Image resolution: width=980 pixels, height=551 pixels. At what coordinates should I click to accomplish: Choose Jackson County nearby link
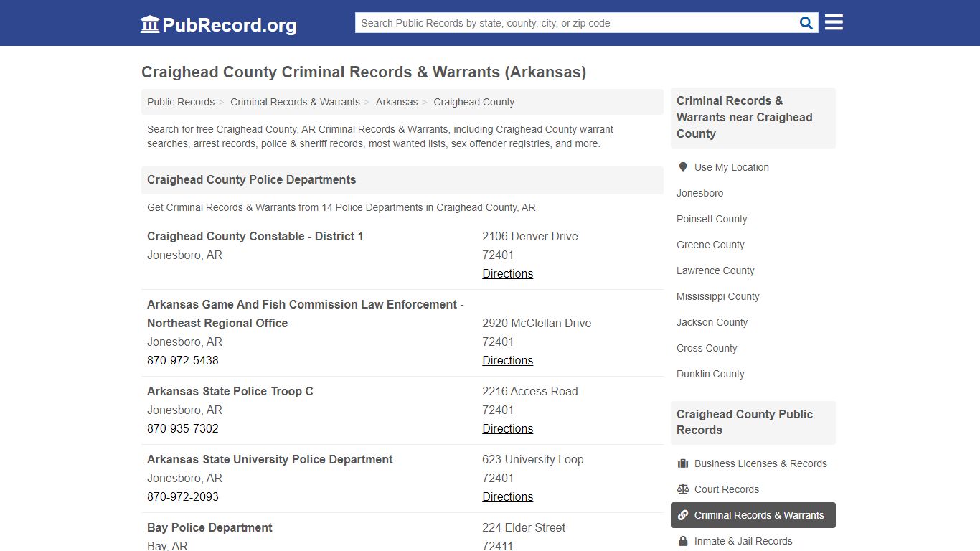(x=712, y=322)
